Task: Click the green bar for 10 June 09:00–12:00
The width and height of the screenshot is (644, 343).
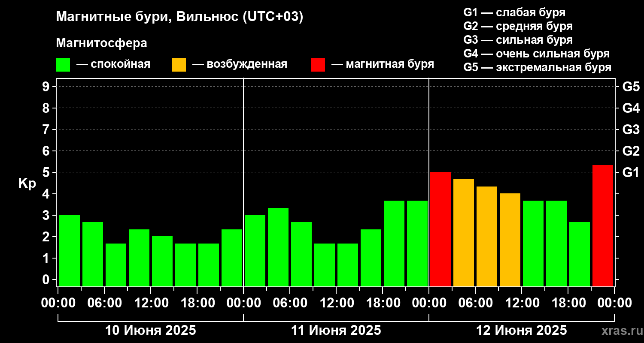Action: [139, 258]
